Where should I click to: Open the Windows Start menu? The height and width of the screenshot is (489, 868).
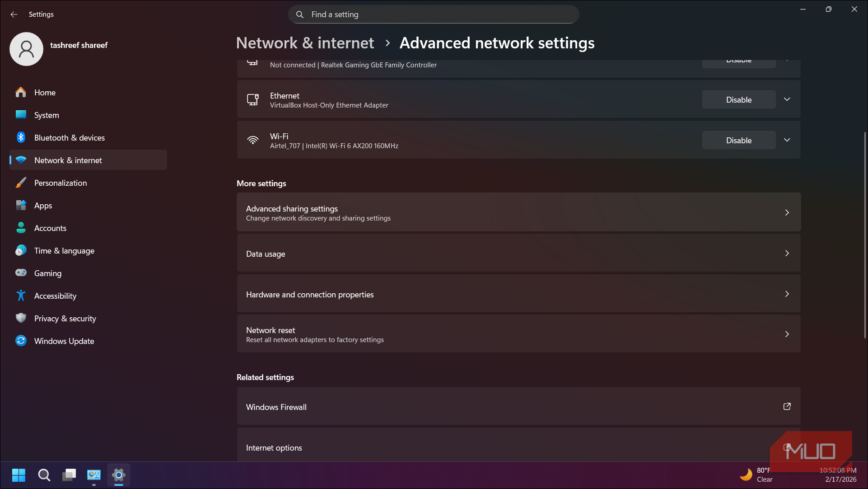(19, 475)
